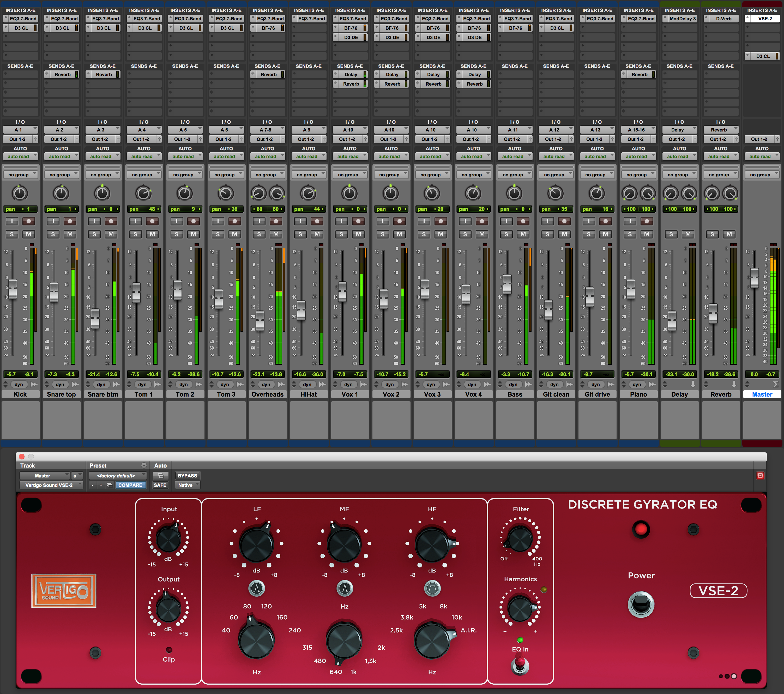Mute the Snare top track
The width and height of the screenshot is (784, 694).
pyautogui.click(x=70, y=234)
